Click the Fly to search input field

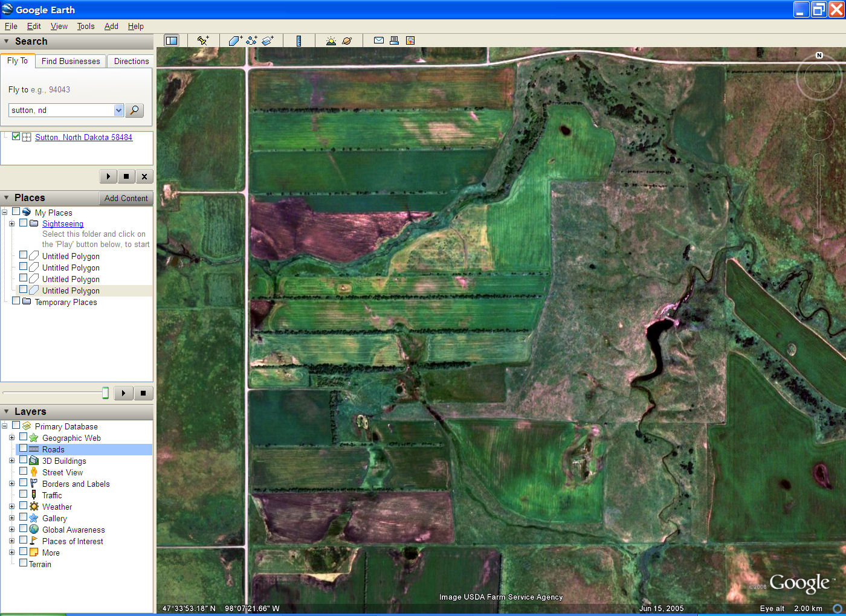coord(61,110)
